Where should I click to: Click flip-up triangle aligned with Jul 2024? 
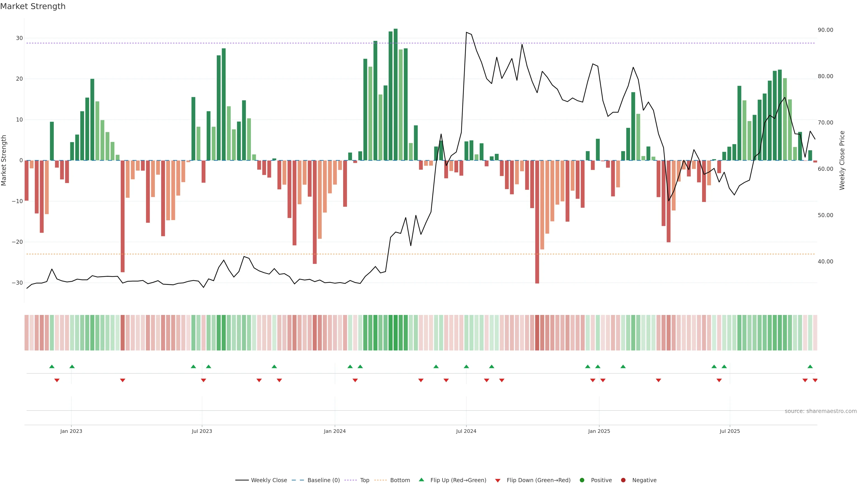(x=466, y=366)
